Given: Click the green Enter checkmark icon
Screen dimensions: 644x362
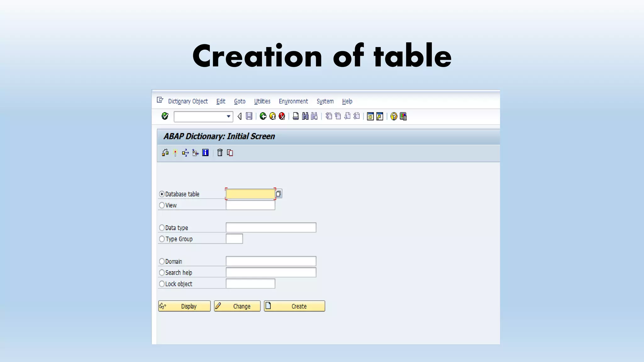Looking at the screenshot, I should click(x=165, y=116).
